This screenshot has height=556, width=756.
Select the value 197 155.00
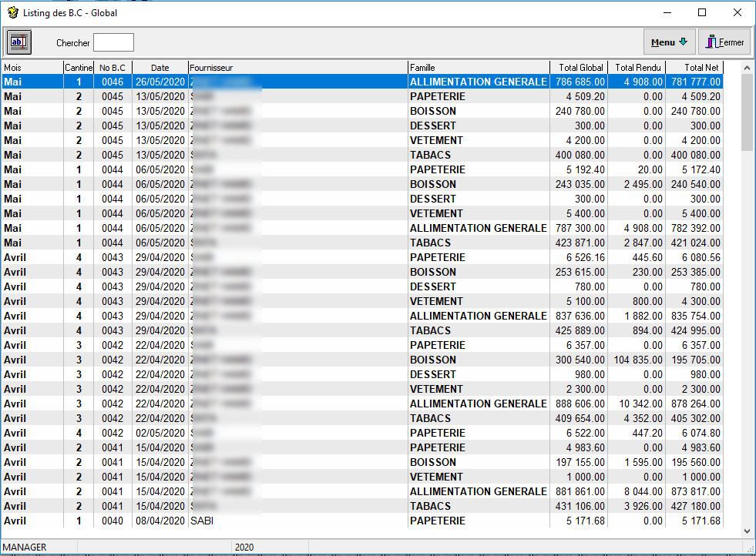(580, 463)
